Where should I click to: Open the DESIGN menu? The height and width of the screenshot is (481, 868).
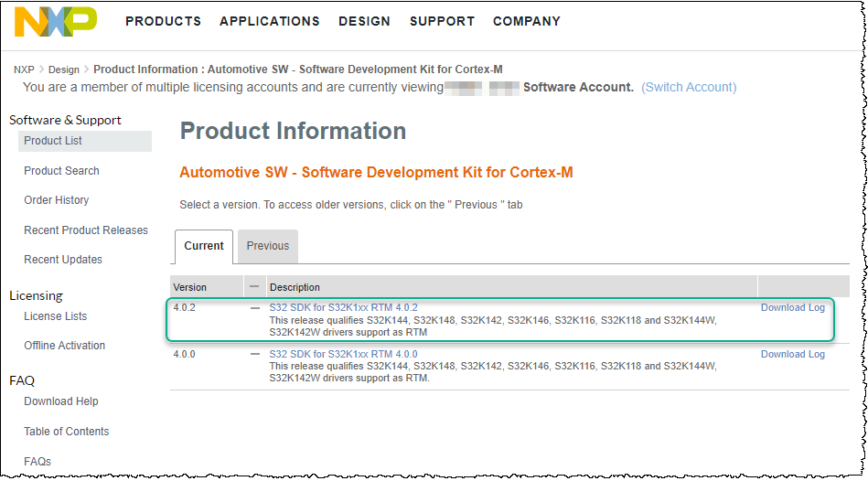coord(364,21)
